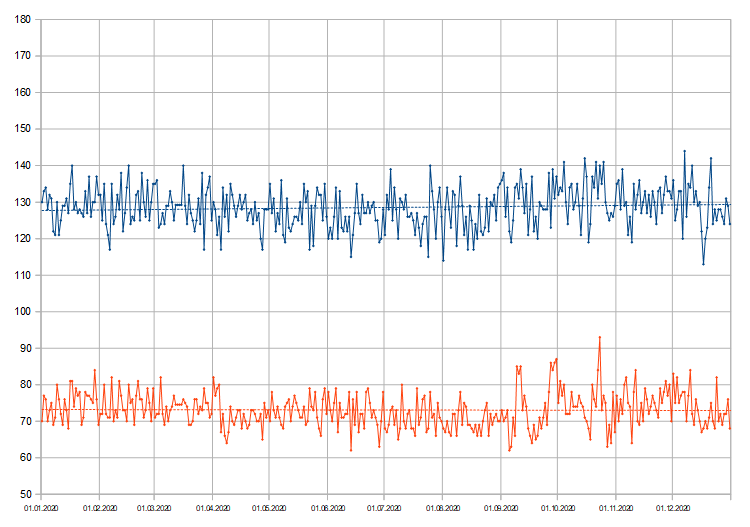Click the 01.01.2020 x-axis date label

[41, 508]
